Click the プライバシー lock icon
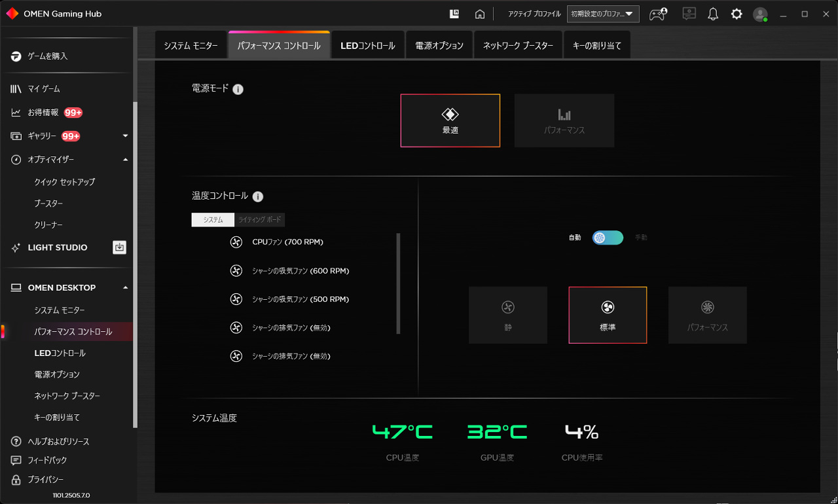 coord(16,480)
